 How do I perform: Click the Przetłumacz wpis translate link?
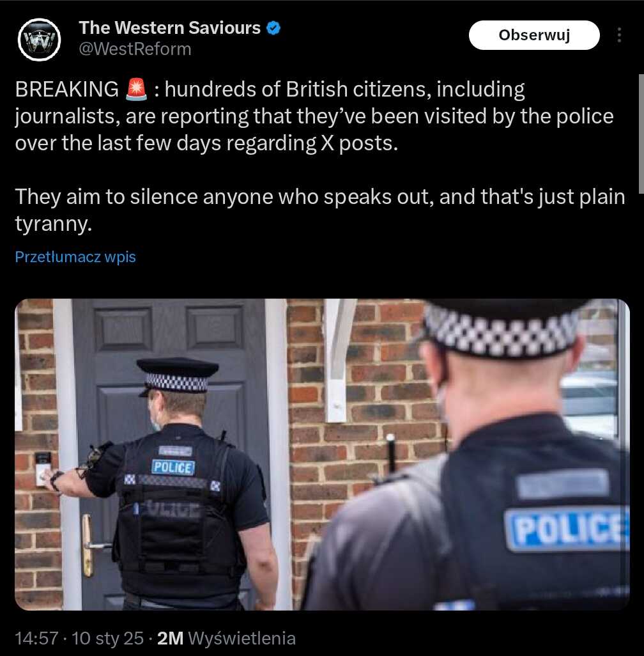pos(75,256)
